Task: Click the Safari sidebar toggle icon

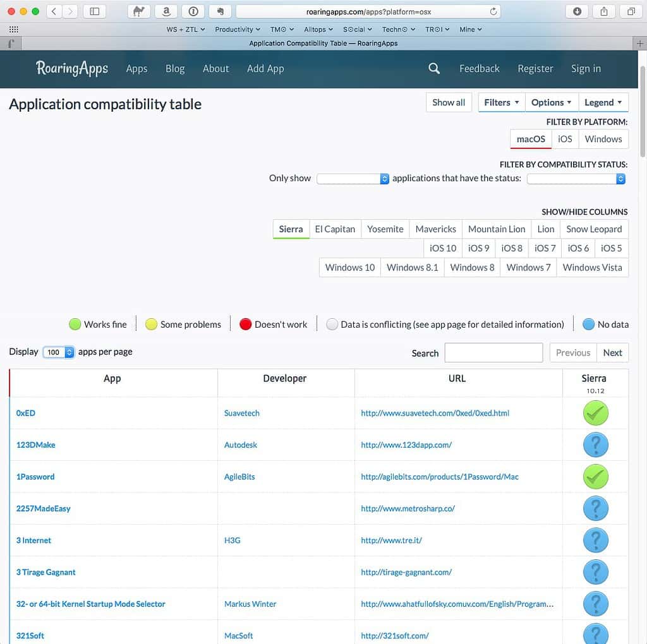Action: [x=94, y=11]
